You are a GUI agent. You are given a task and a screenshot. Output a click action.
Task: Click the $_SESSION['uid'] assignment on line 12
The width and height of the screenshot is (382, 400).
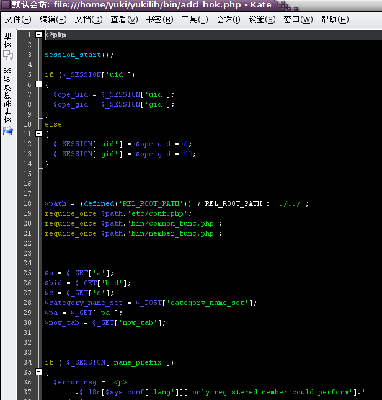[x=123, y=144]
